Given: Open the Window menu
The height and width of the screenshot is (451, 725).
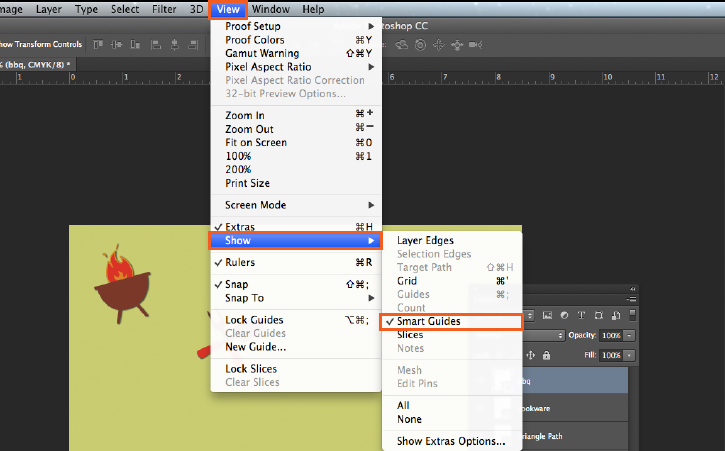Looking at the screenshot, I should click(270, 9).
